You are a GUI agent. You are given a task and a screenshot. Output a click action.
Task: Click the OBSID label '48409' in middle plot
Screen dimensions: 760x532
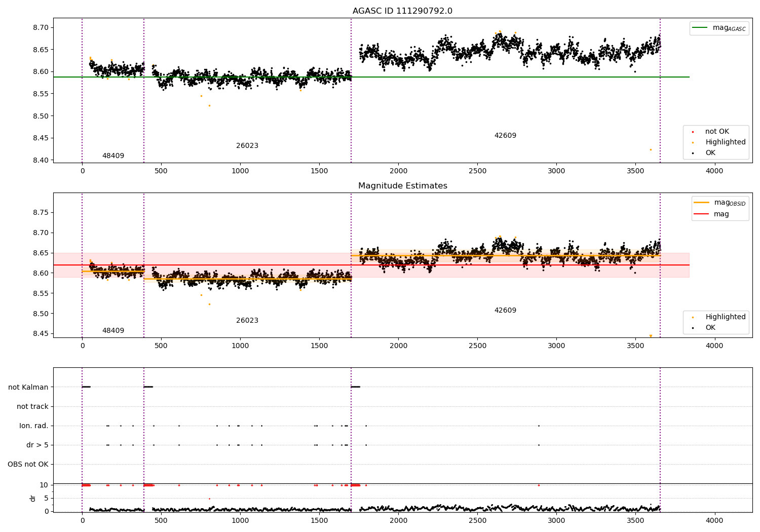point(113,331)
